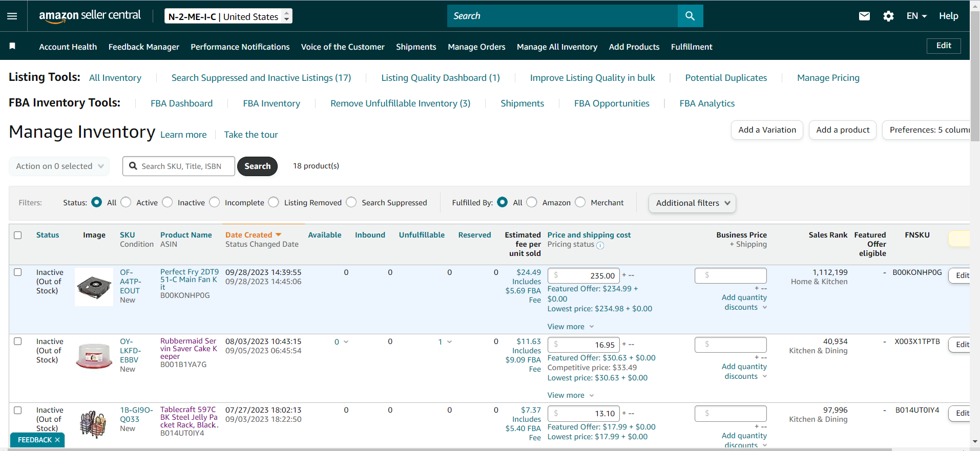Click the business price field for Tablecraft row
This screenshot has width=980, height=451.
point(731,413)
